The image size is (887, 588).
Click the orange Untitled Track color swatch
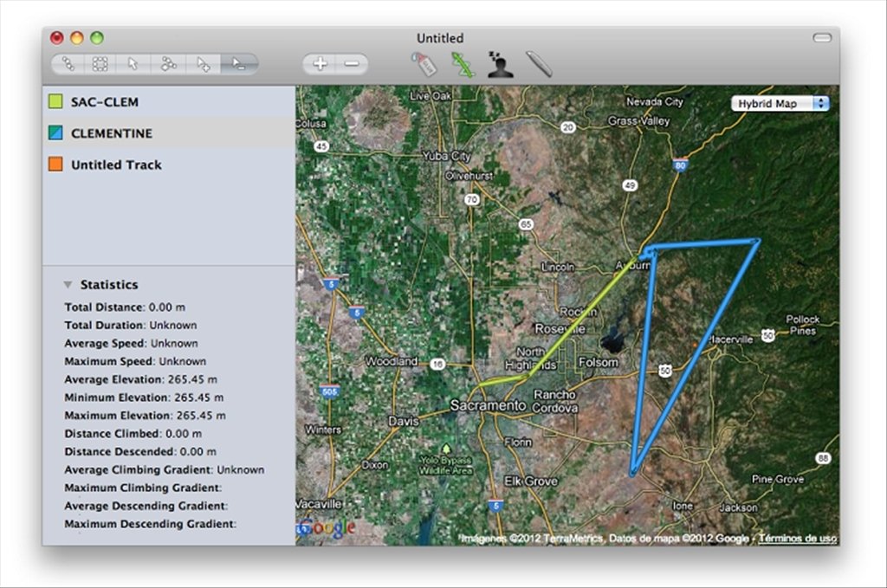point(55,165)
